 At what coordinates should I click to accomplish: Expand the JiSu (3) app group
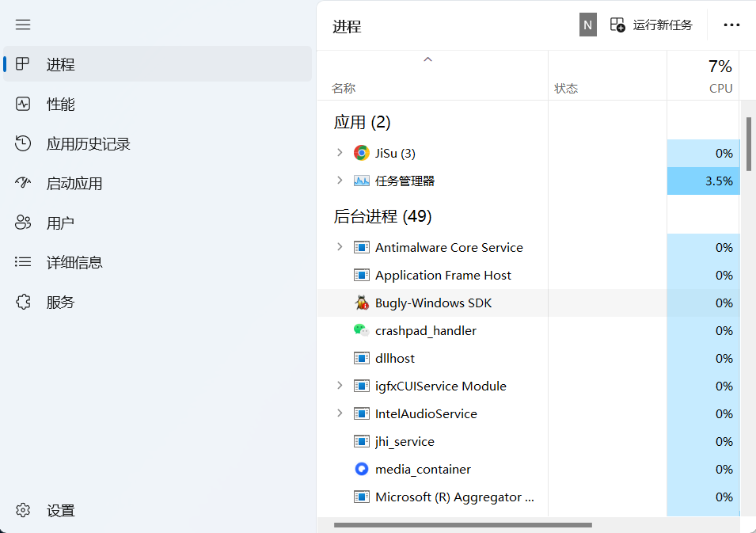[340, 152]
